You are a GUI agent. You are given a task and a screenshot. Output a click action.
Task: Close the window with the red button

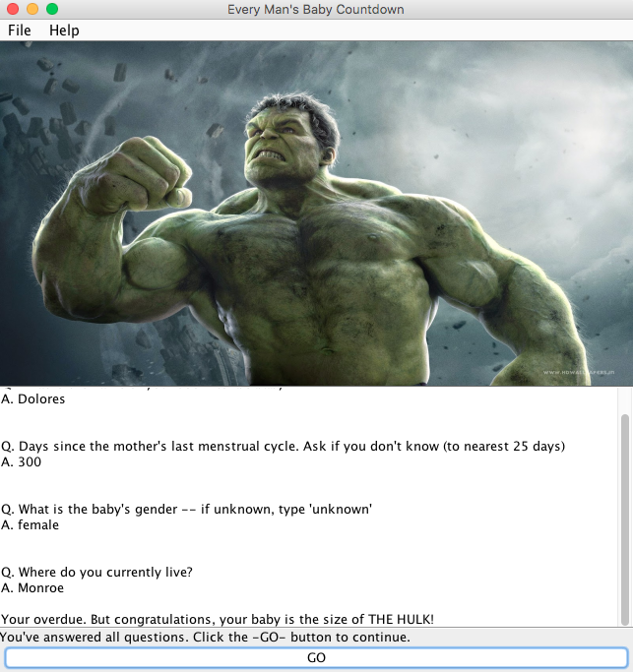[13, 9]
